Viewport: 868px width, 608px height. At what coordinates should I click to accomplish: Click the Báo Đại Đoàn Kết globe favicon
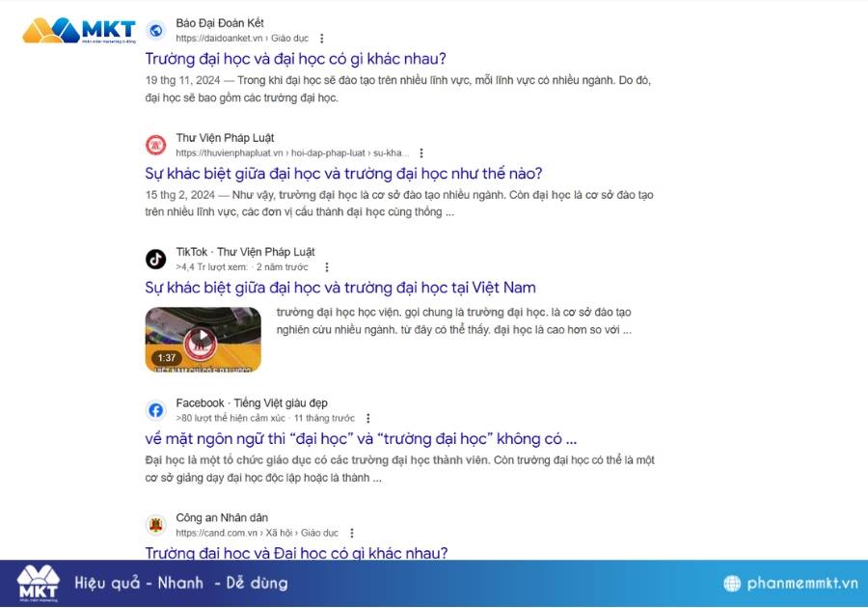156,31
